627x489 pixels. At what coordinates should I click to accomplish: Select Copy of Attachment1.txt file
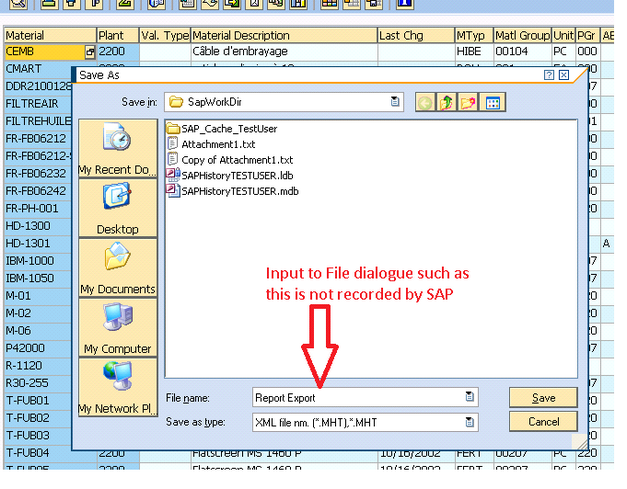coord(236,160)
